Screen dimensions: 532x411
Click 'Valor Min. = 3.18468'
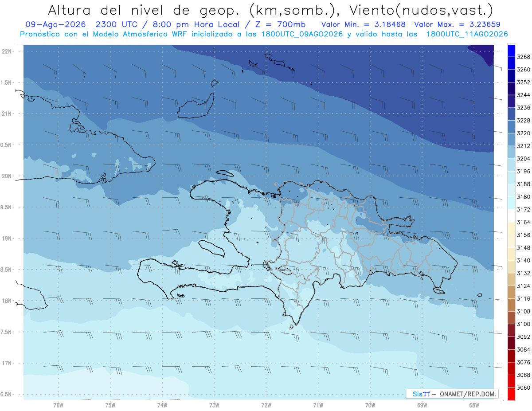[x=364, y=24]
